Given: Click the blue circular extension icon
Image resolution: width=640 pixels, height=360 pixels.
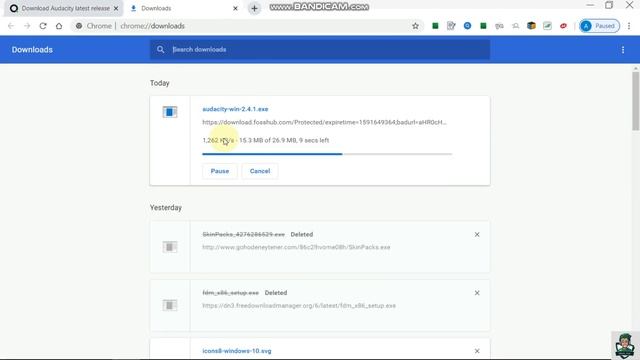Looking at the screenshot, I should [467, 26].
